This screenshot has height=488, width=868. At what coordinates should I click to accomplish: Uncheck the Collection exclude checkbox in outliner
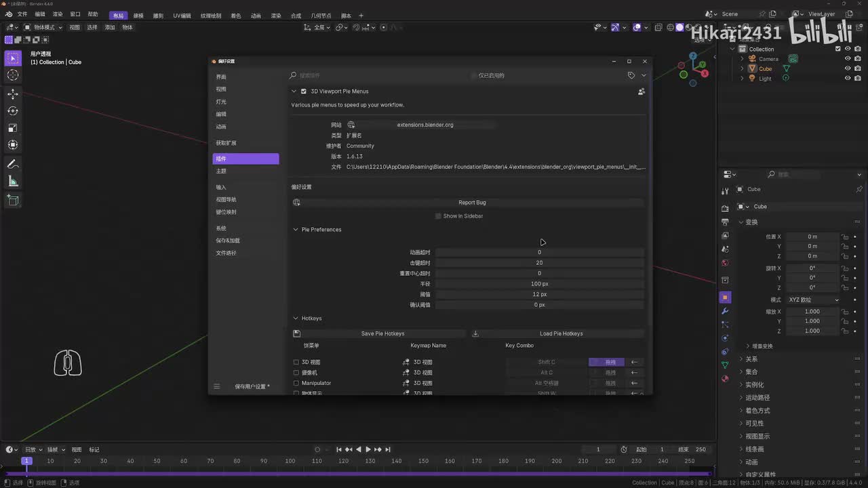(838, 49)
